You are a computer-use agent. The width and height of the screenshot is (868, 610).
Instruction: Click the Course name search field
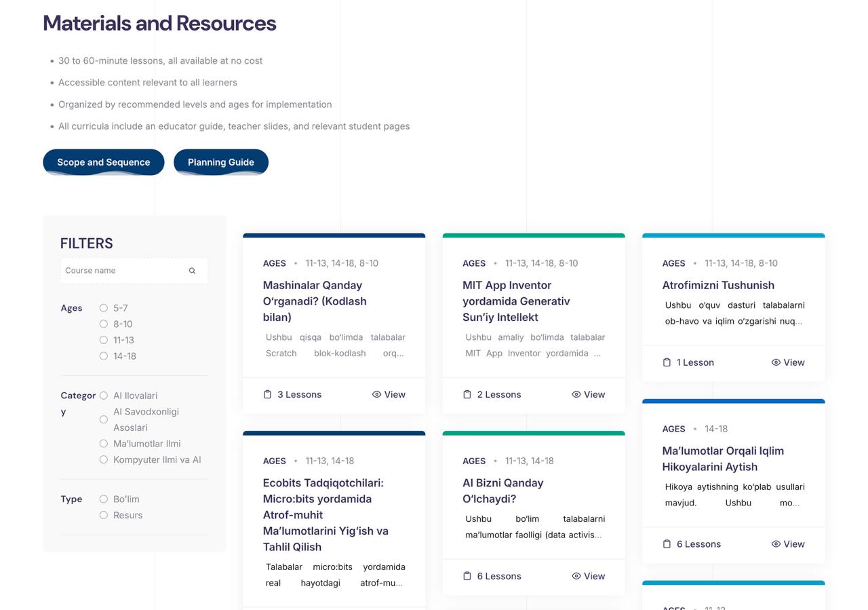(x=122, y=271)
